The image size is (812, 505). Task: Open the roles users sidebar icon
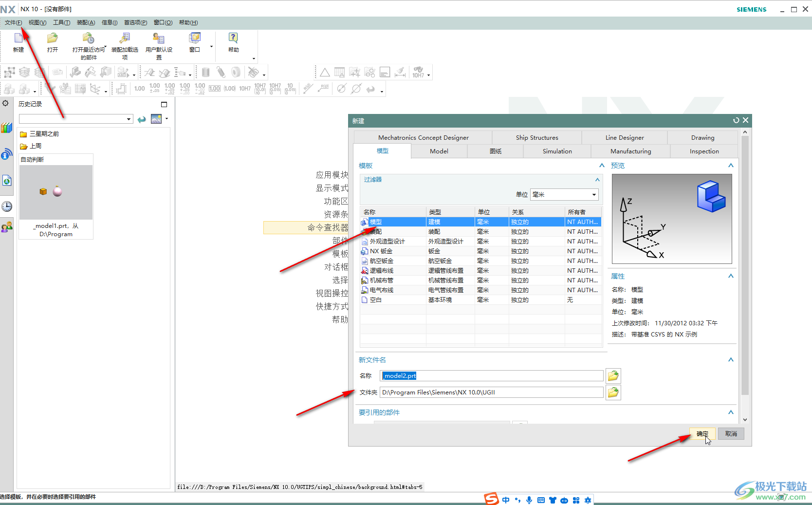[x=6, y=227]
